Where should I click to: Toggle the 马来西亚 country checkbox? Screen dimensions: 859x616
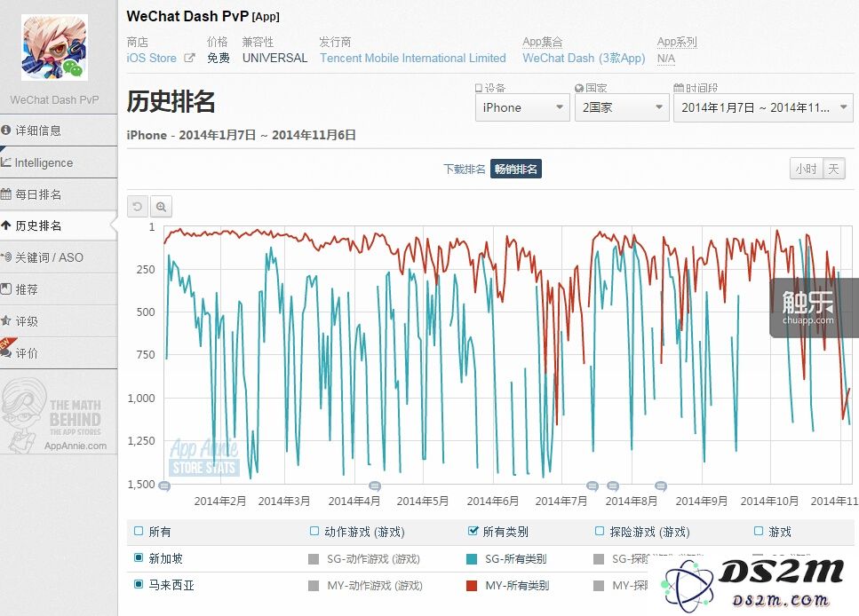click(x=139, y=584)
